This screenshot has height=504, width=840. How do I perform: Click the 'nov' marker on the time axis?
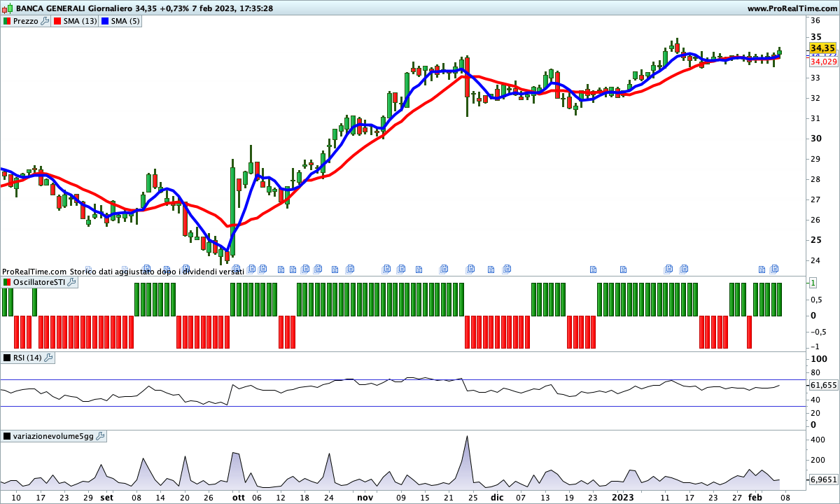point(365,497)
